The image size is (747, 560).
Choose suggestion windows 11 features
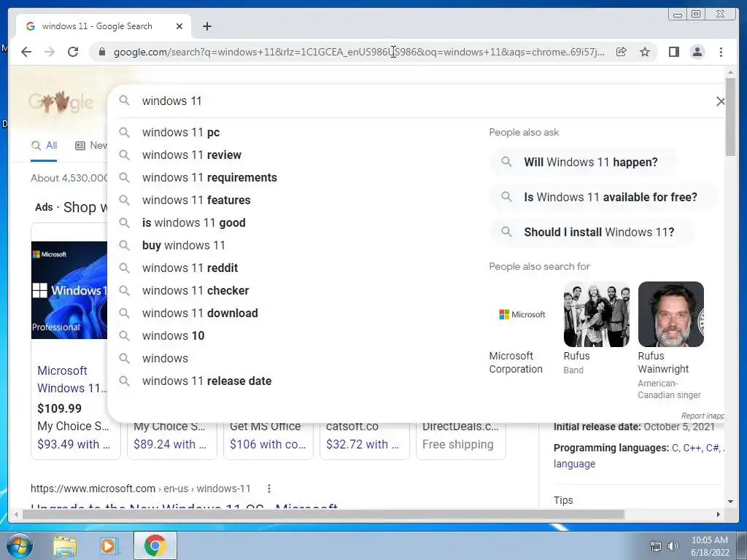pos(196,200)
